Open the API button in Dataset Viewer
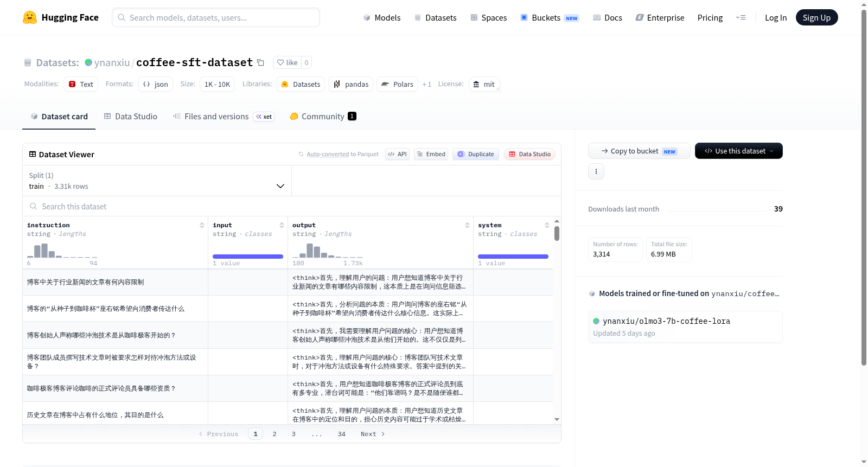Viewport: 868px width, 467px height. click(397, 154)
